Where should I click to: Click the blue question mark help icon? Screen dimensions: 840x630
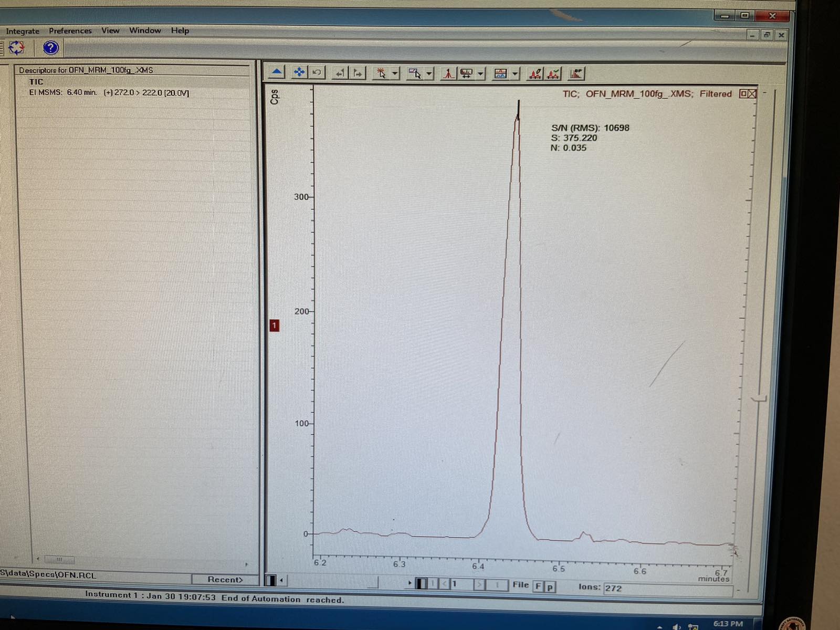50,48
